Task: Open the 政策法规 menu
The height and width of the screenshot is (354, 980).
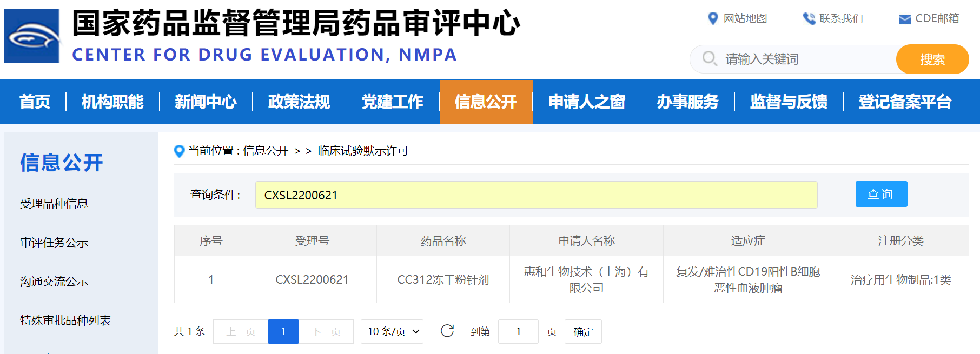Action: pos(299,102)
